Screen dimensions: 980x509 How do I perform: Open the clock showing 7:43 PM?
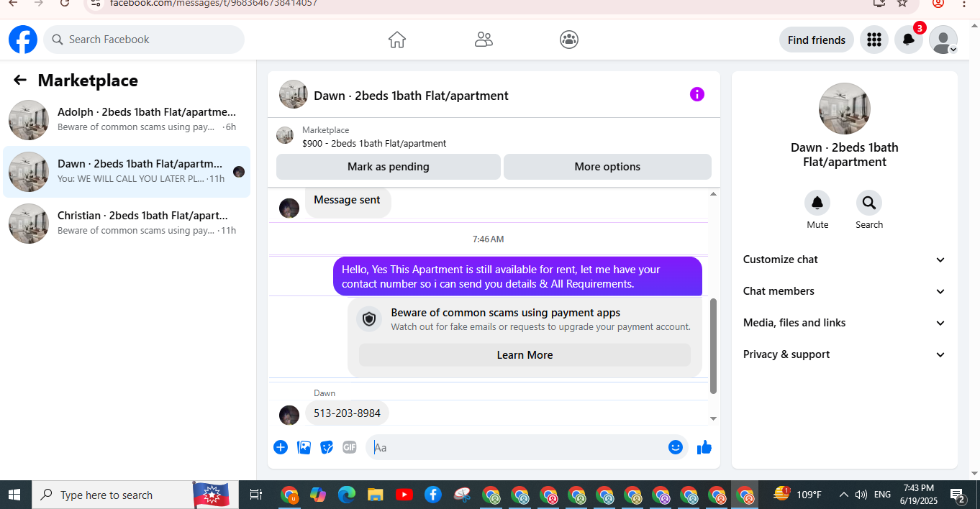pyautogui.click(x=919, y=495)
